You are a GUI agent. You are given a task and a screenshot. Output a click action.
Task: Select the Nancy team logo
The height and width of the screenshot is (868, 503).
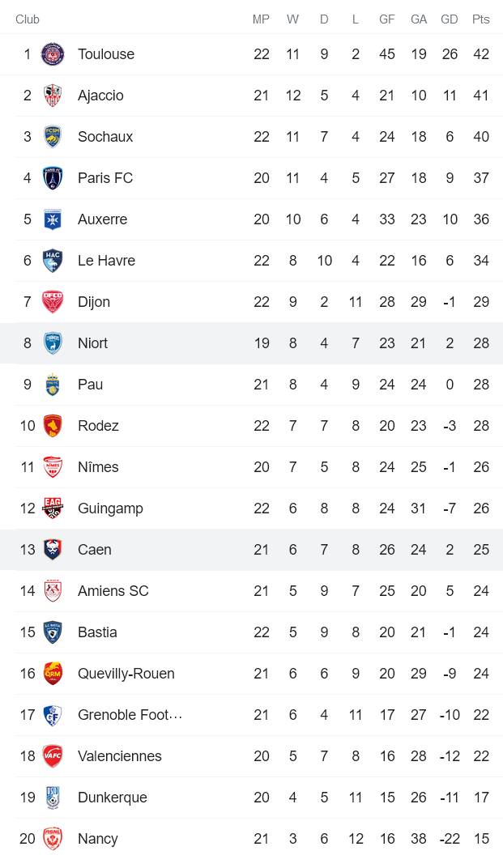(x=53, y=838)
